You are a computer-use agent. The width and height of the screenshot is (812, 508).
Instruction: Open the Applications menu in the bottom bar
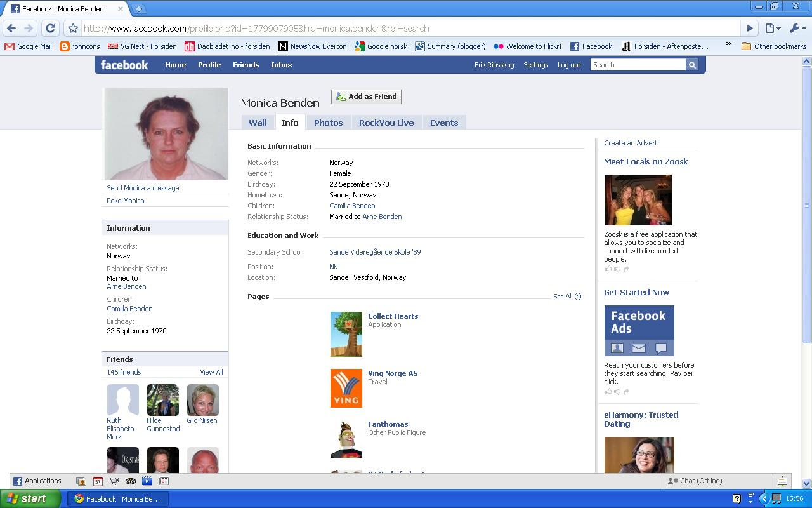pos(37,481)
